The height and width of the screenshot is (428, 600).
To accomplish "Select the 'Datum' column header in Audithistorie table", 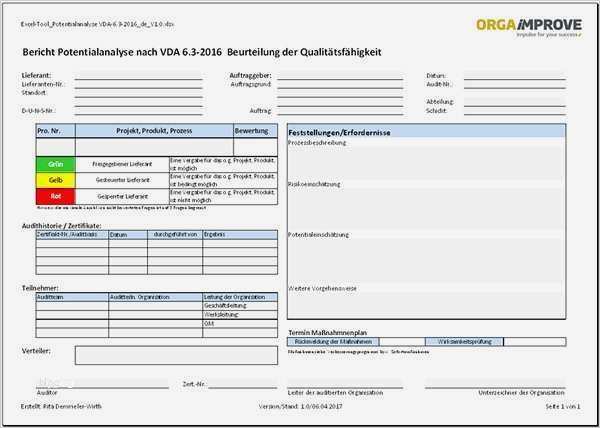I will [128, 234].
